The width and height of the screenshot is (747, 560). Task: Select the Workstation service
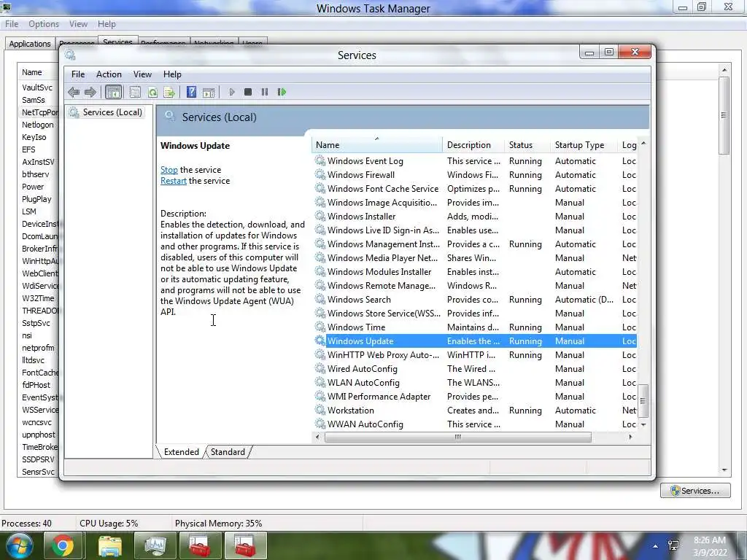(475, 410)
